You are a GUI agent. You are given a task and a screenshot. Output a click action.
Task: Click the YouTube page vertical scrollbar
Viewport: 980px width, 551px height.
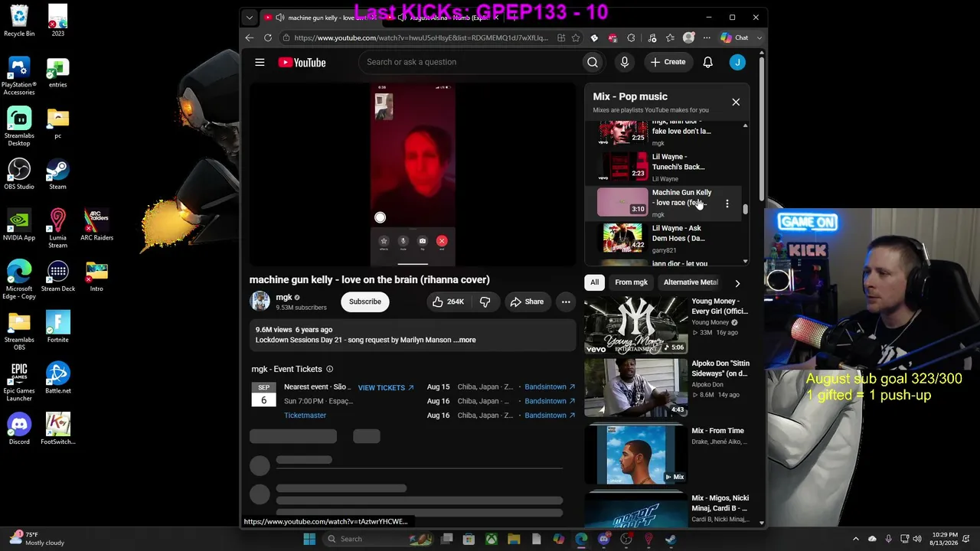pos(762,130)
